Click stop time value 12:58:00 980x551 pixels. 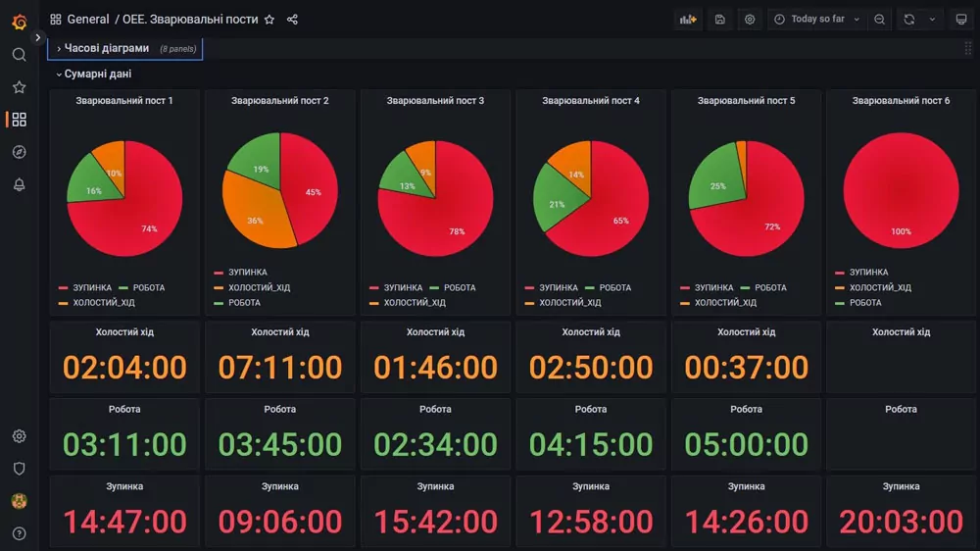pyautogui.click(x=591, y=522)
